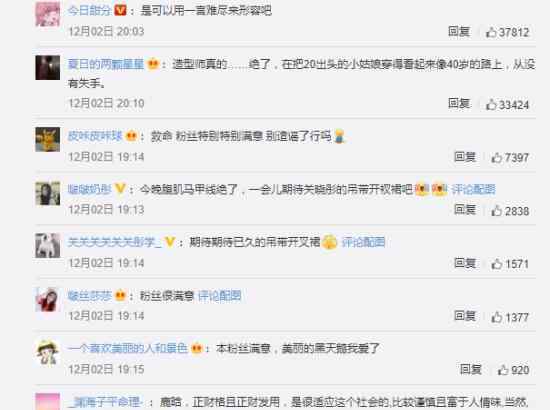The width and height of the screenshot is (550, 410).
Task: Reply to the 12月02日 19:13 comment
Action: (465, 209)
